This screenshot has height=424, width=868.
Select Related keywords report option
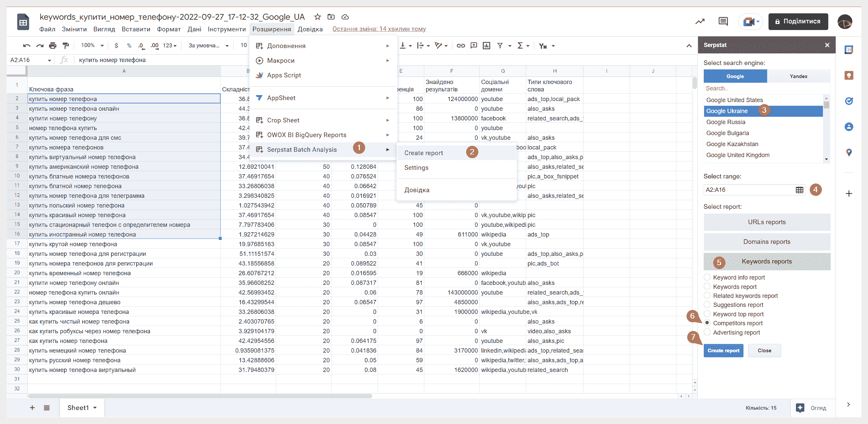coord(707,295)
